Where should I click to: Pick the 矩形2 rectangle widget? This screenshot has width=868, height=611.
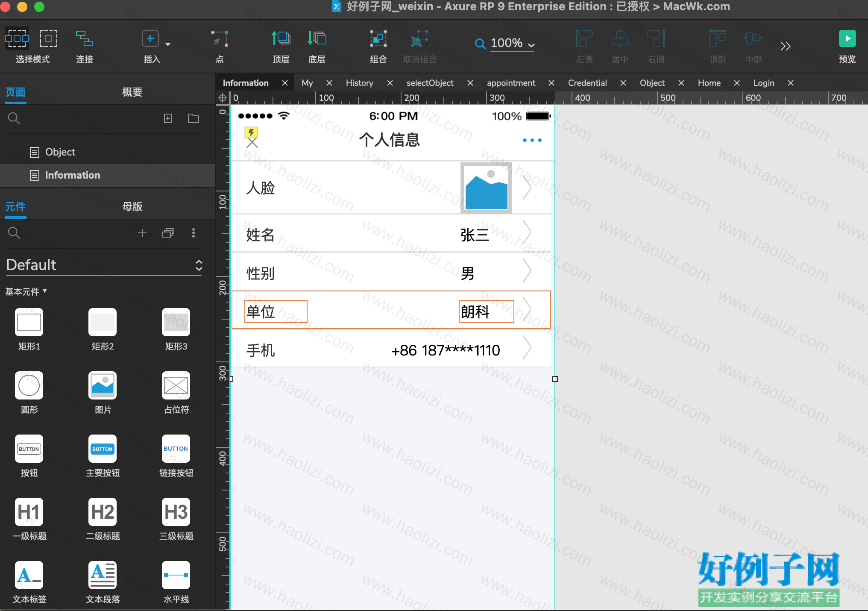coord(103,322)
